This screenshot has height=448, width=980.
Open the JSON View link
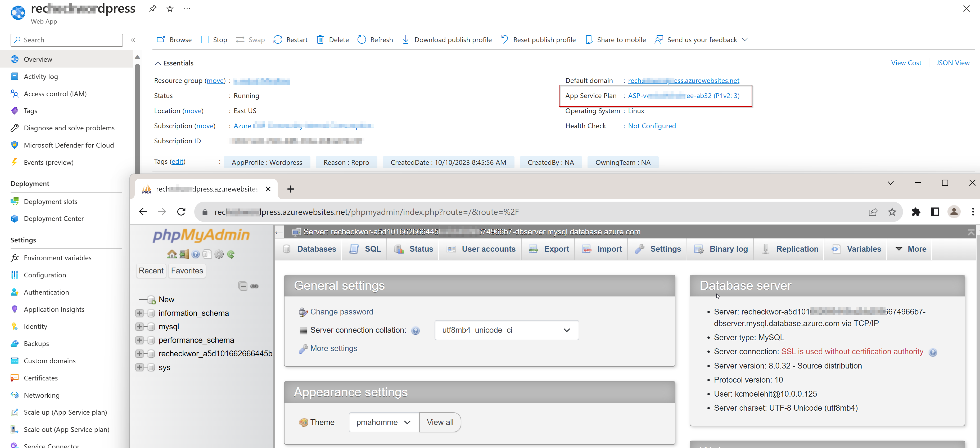click(x=953, y=63)
